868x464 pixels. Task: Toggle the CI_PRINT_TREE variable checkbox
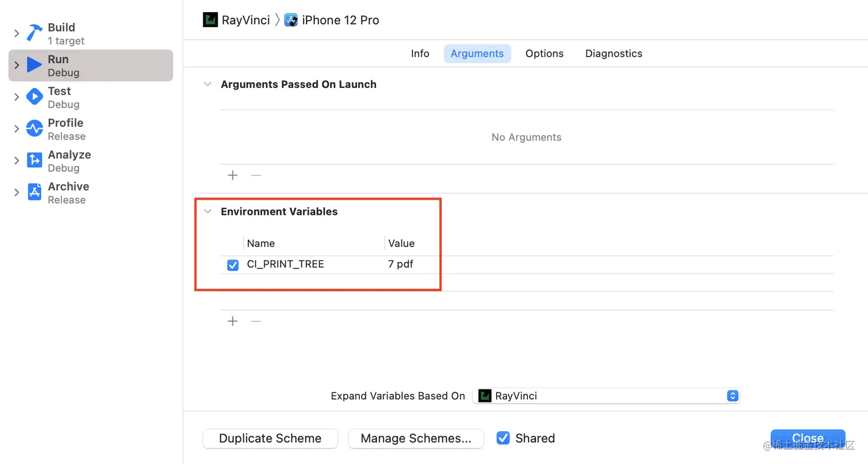[232, 265]
